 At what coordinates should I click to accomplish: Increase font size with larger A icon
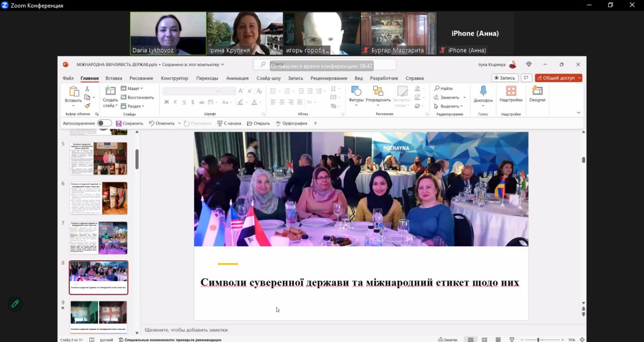(x=241, y=91)
